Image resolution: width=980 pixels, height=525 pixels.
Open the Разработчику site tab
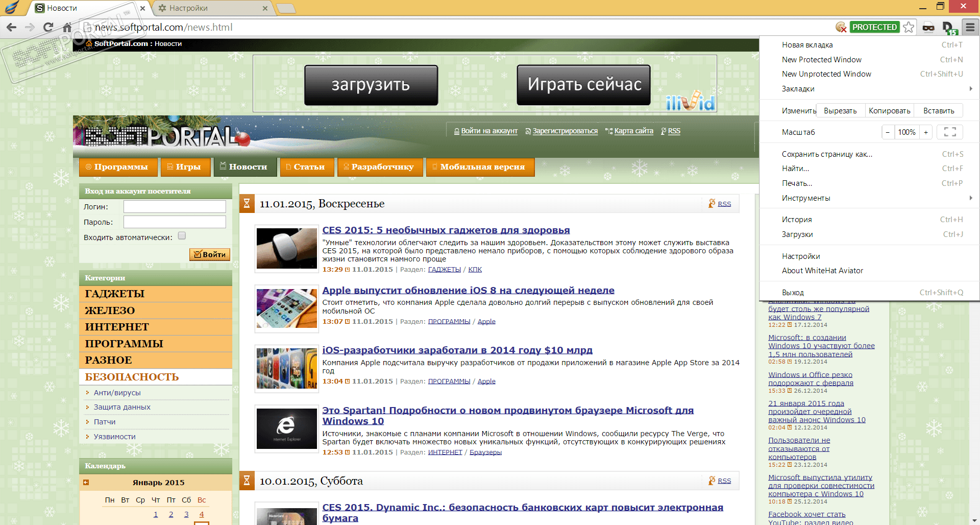click(379, 167)
